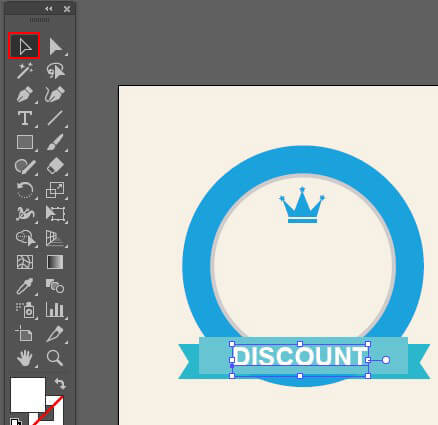The height and width of the screenshot is (425, 438).
Task: Click the round text-overflow handle beside DISCOUNT
Action: pos(386,360)
